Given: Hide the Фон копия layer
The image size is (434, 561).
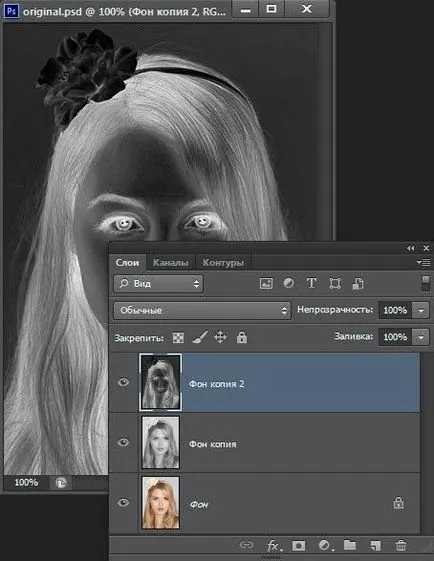Looking at the screenshot, I should [123, 442].
